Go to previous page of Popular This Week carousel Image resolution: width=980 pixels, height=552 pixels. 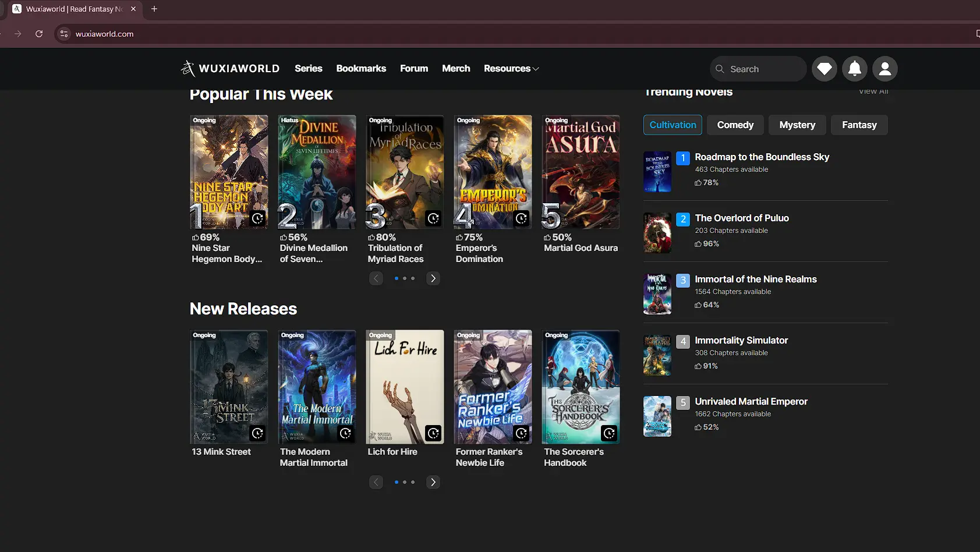(x=376, y=278)
